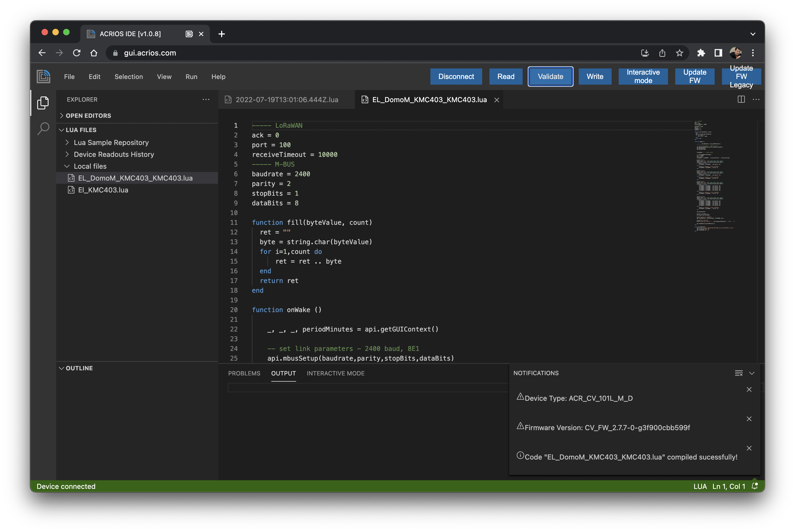Click the Read button
The image size is (795, 532).
click(x=505, y=76)
